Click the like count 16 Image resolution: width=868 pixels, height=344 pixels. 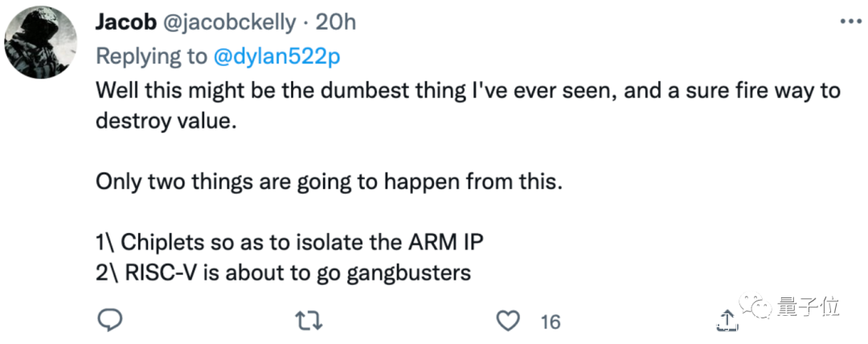550,321
